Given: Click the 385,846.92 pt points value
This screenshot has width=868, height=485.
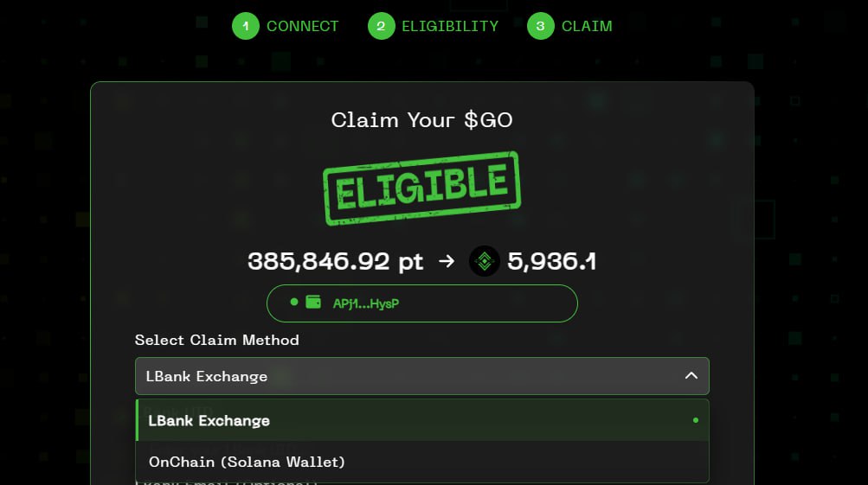Looking at the screenshot, I should 336,261.
